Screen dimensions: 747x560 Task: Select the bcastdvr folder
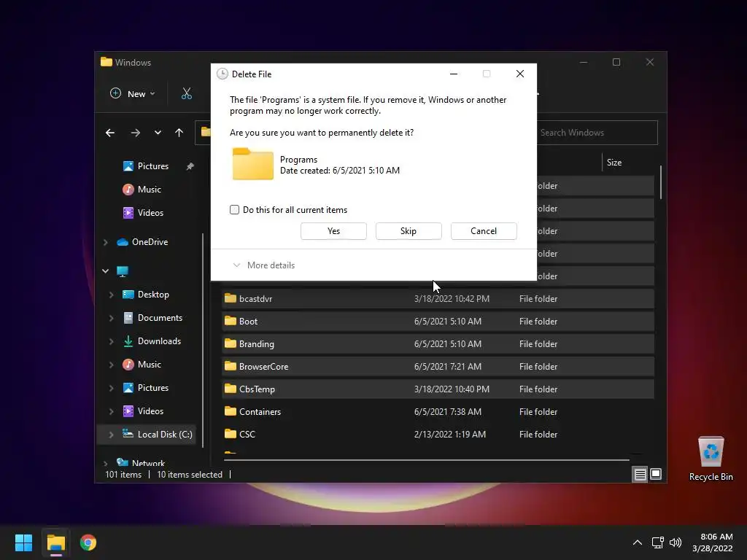point(438,299)
